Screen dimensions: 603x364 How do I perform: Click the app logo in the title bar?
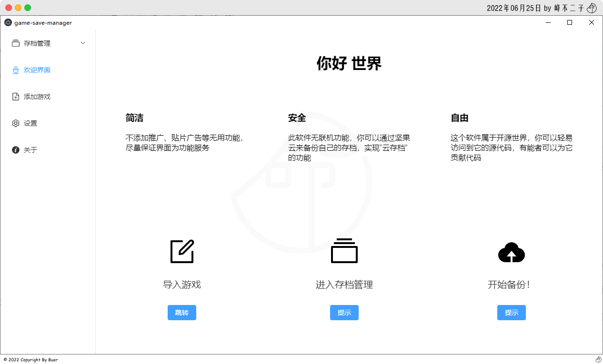click(x=7, y=22)
